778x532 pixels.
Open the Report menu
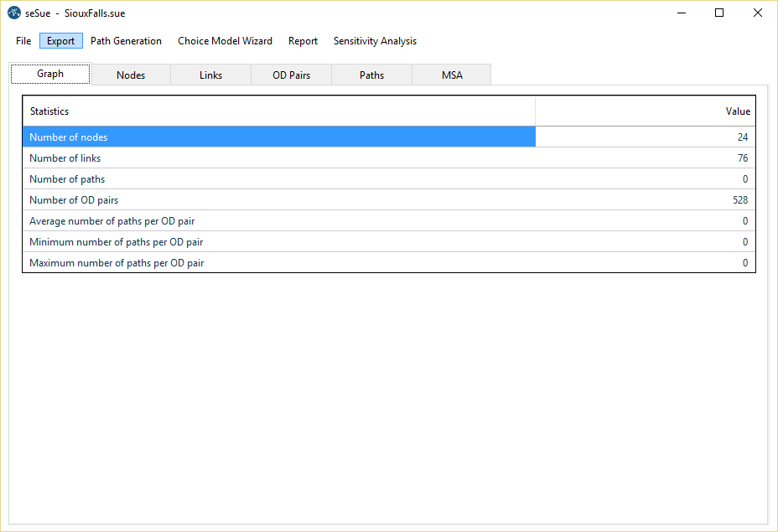303,41
